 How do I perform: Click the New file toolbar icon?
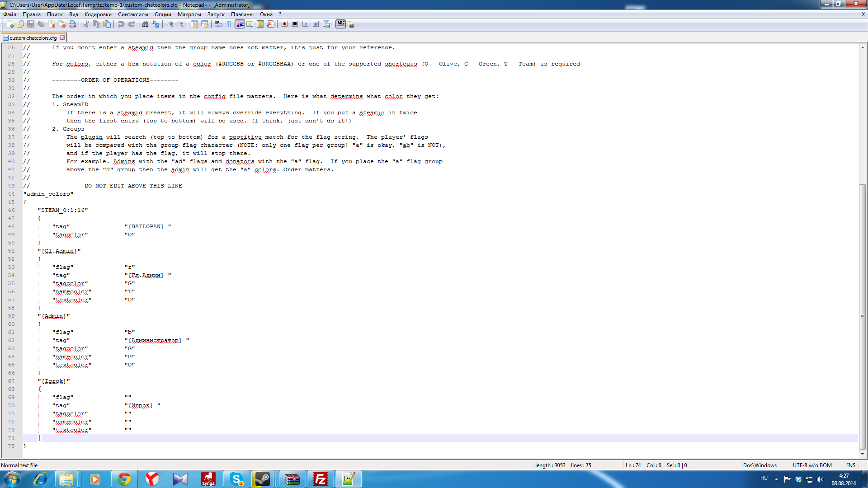tap(10, 24)
